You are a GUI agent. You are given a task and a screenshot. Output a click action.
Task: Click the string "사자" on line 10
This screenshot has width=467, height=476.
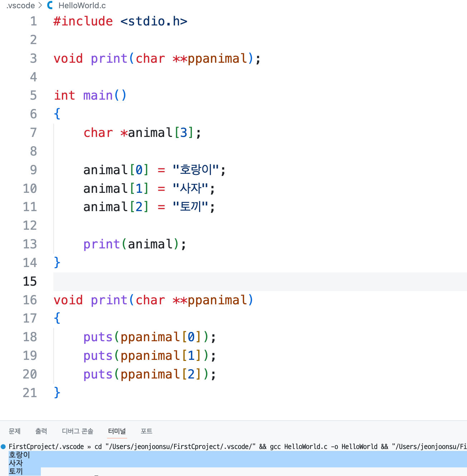(x=190, y=188)
